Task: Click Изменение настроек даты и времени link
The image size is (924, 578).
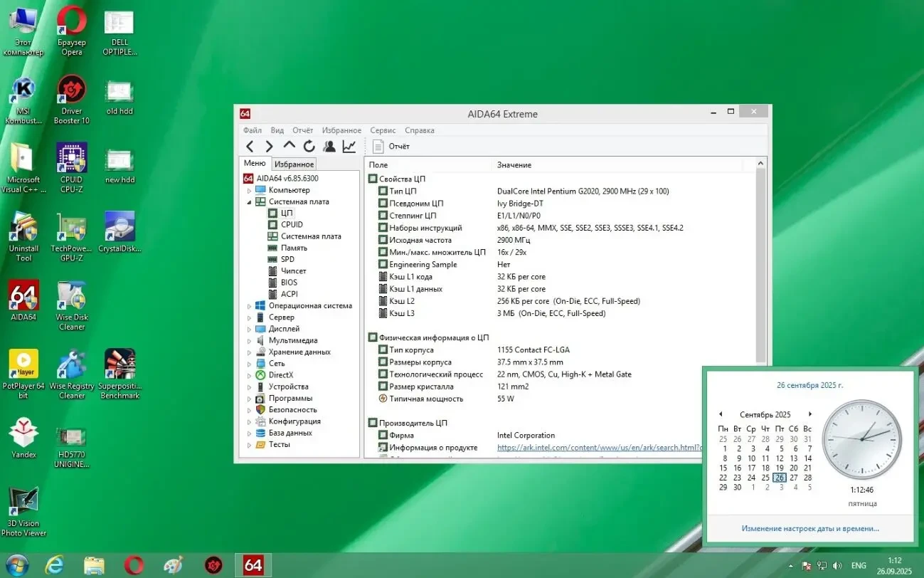Action: (809, 529)
